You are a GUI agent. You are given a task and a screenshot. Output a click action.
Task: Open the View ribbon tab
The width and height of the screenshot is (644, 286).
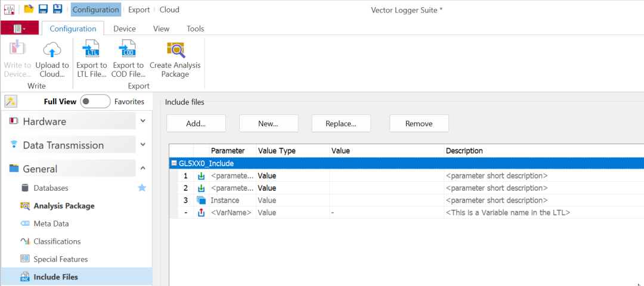click(161, 29)
